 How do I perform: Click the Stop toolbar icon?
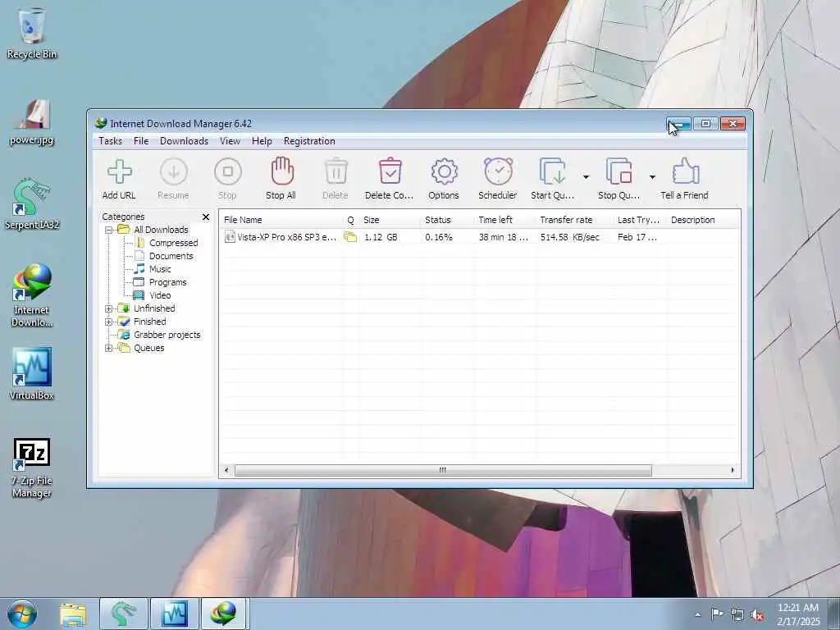coord(227,179)
